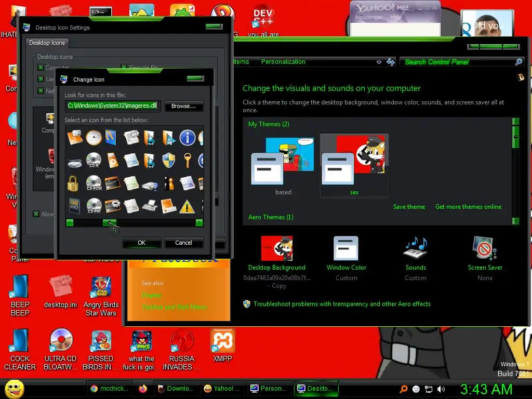The width and height of the screenshot is (532, 399).
Task: Click the icon list horizontal scrollbar thumb
Action: (x=110, y=222)
